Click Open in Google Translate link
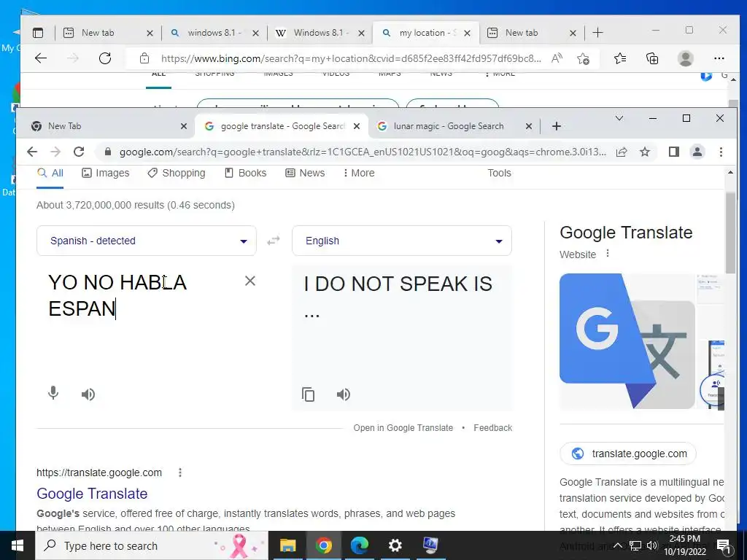The width and height of the screenshot is (747, 560). click(x=403, y=427)
